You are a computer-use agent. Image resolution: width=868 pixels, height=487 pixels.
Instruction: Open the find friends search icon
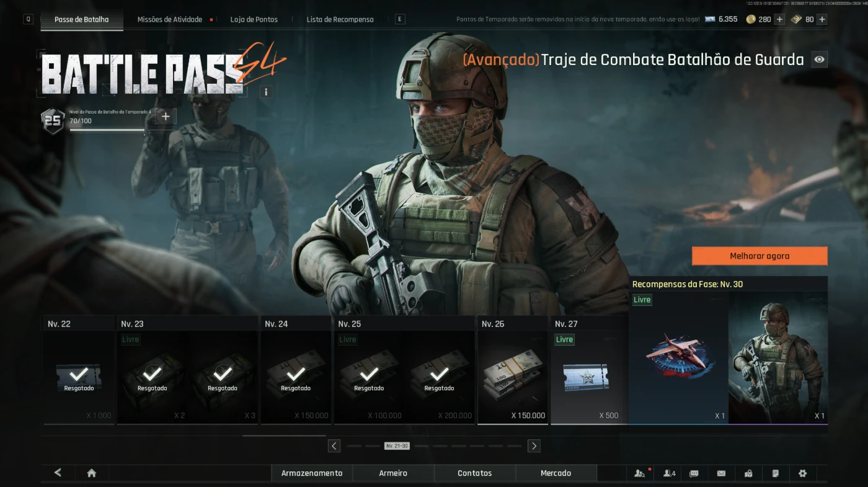[639, 473]
